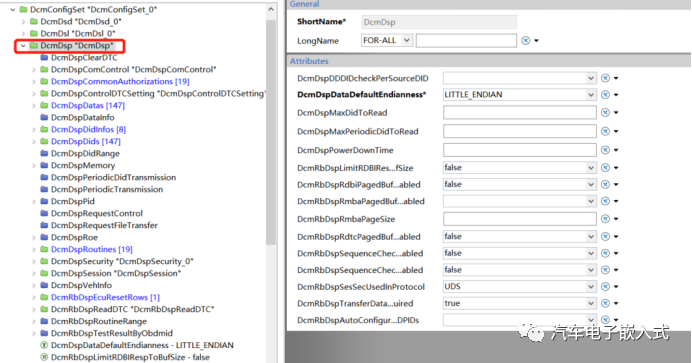The height and width of the screenshot is (363, 692).
Task: Select the DcmDspDids [147] tree item
Action: (x=86, y=142)
